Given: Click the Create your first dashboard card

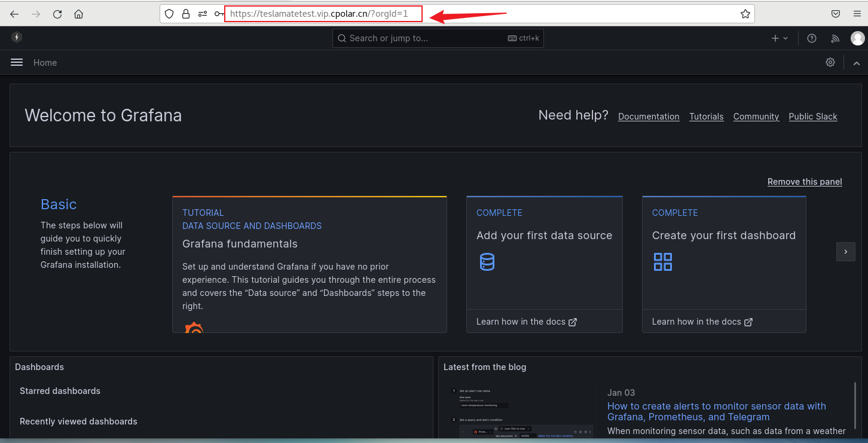Looking at the screenshot, I should point(724,264).
